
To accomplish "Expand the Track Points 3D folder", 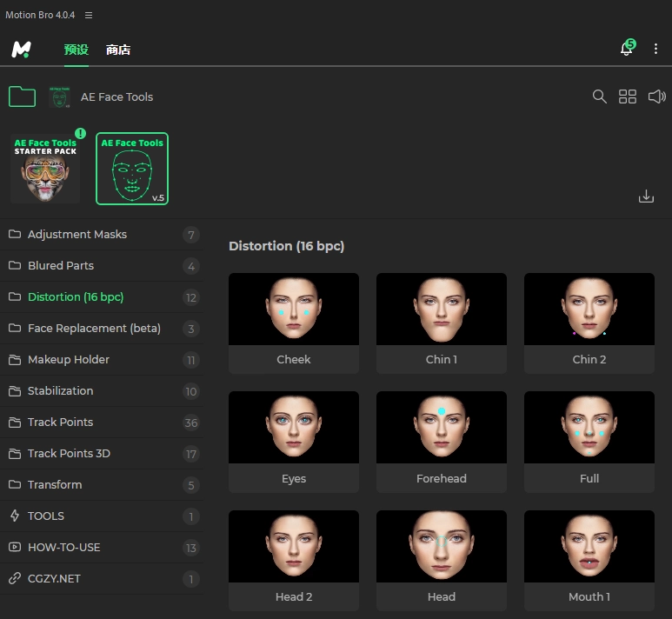I will click(x=102, y=454).
